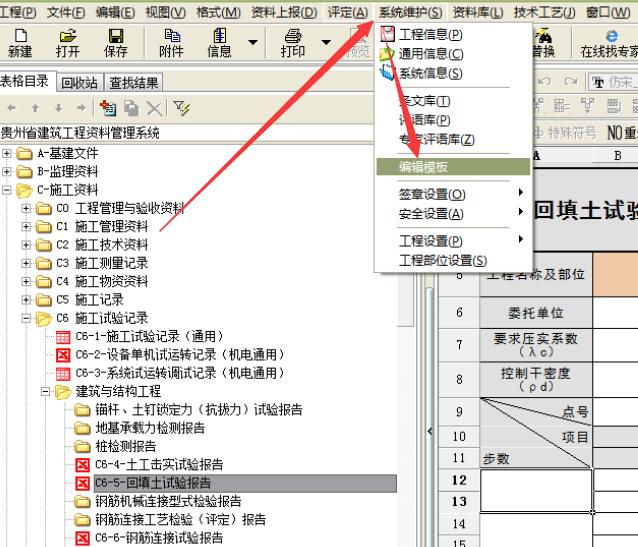This screenshot has height=547, width=638.
Task: Select C6-6-钢筋连接试验报告 item
Action: pyautogui.click(x=159, y=538)
